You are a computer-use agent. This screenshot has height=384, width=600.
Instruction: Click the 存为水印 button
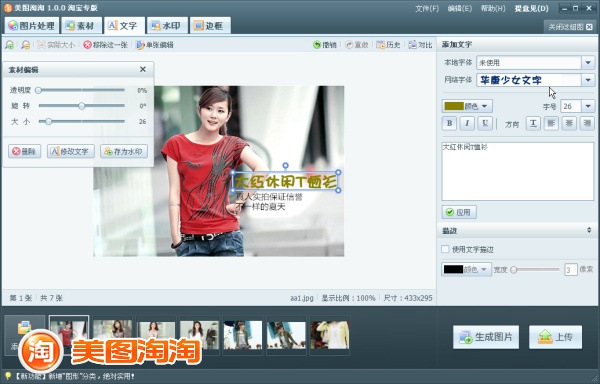[x=124, y=151]
